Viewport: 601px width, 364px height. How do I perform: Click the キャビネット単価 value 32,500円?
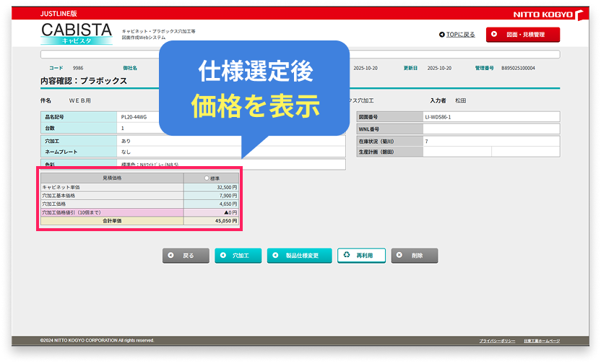pos(227,187)
